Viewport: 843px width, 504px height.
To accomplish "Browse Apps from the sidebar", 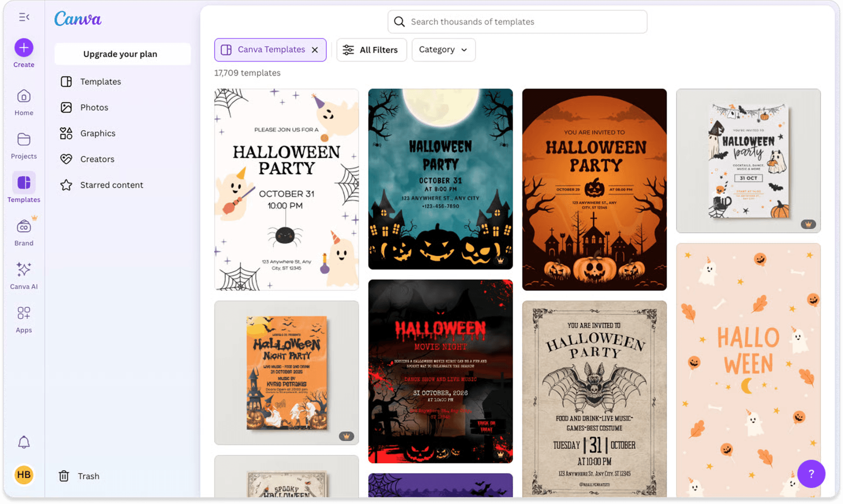I will click(x=24, y=314).
